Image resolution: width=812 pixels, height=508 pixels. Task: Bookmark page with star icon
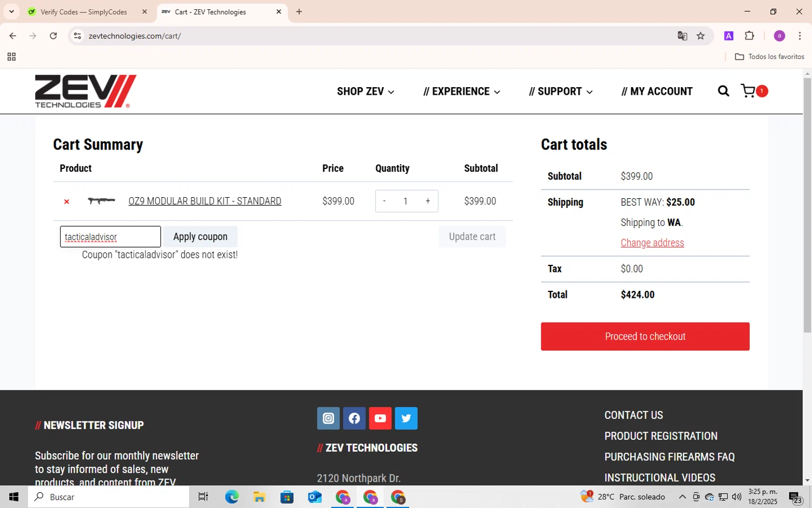coord(700,36)
